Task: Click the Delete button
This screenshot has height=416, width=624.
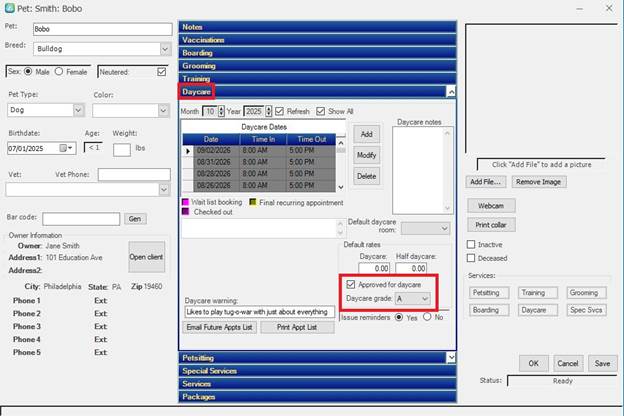Action: (367, 176)
